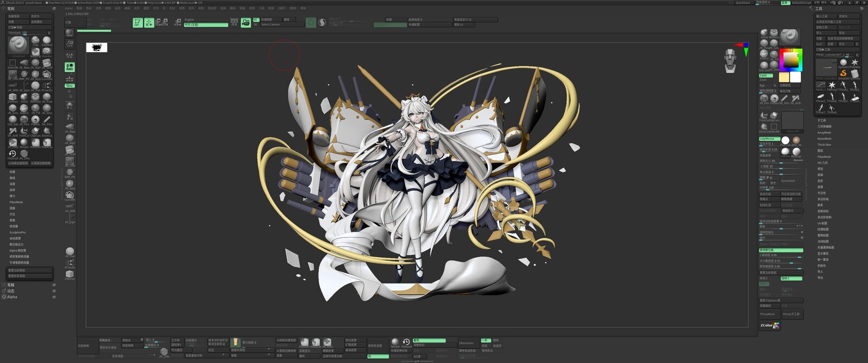Toggle the 连续Z button
Screen dimensions: 868x363
click(x=792, y=278)
